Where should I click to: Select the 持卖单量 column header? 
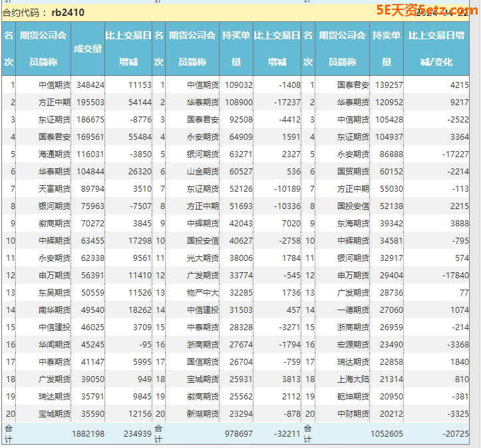pyautogui.click(x=387, y=49)
